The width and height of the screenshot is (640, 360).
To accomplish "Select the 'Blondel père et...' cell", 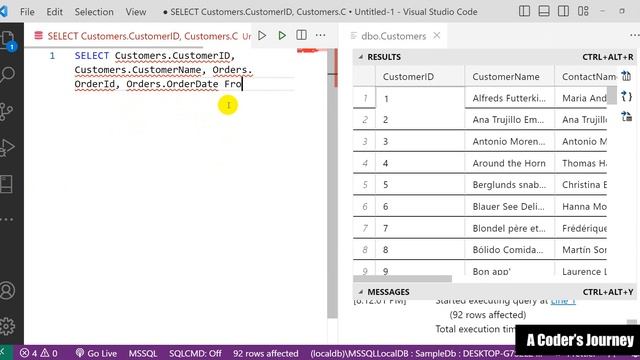I will (x=509, y=228).
